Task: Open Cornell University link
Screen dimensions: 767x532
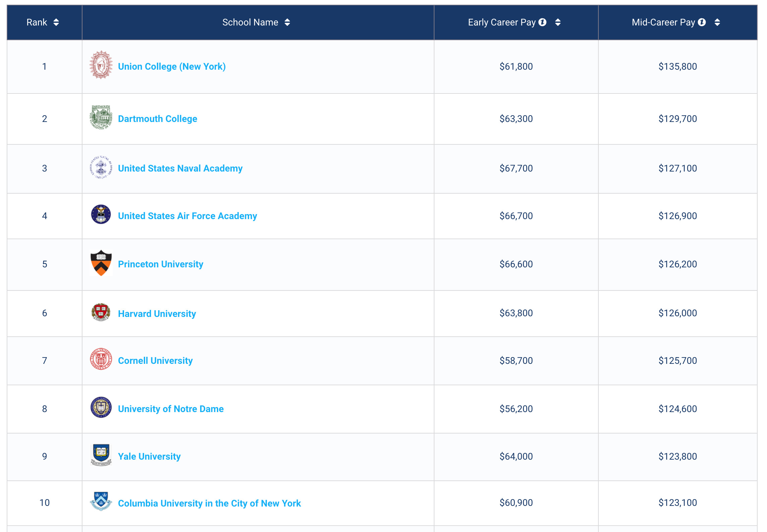Action: 155,361
